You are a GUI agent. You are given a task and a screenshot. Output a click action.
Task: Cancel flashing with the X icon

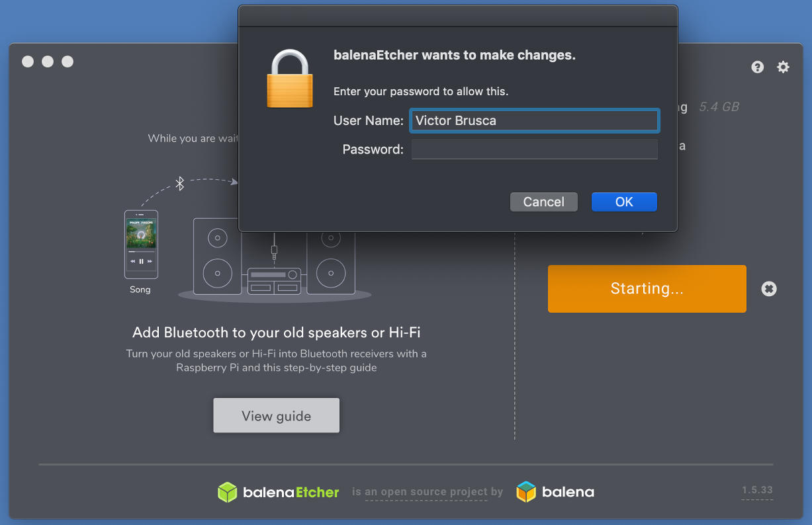tap(768, 289)
